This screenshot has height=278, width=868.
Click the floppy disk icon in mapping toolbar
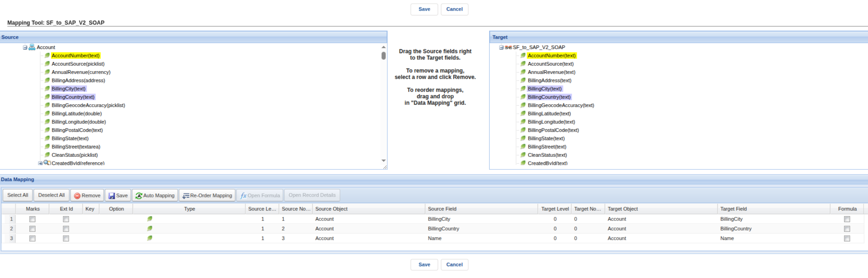click(x=112, y=196)
